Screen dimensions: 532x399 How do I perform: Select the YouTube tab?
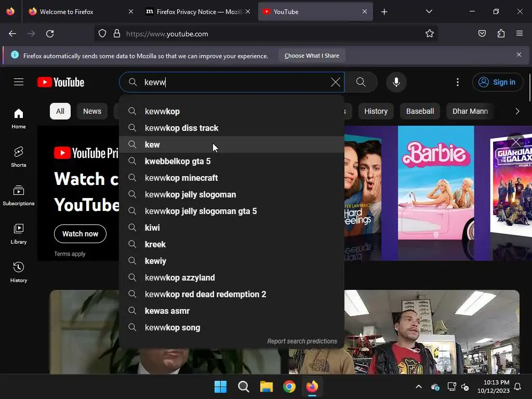pos(315,11)
